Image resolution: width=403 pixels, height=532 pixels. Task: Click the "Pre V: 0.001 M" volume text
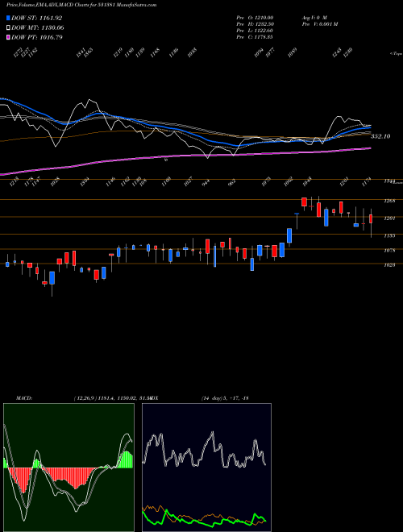[x=320, y=24]
